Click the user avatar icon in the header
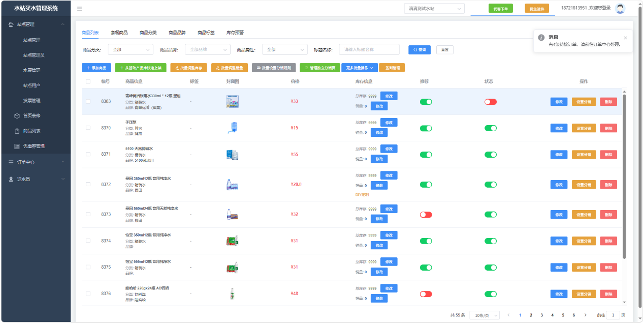The width and height of the screenshot is (644, 323). point(620,9)
